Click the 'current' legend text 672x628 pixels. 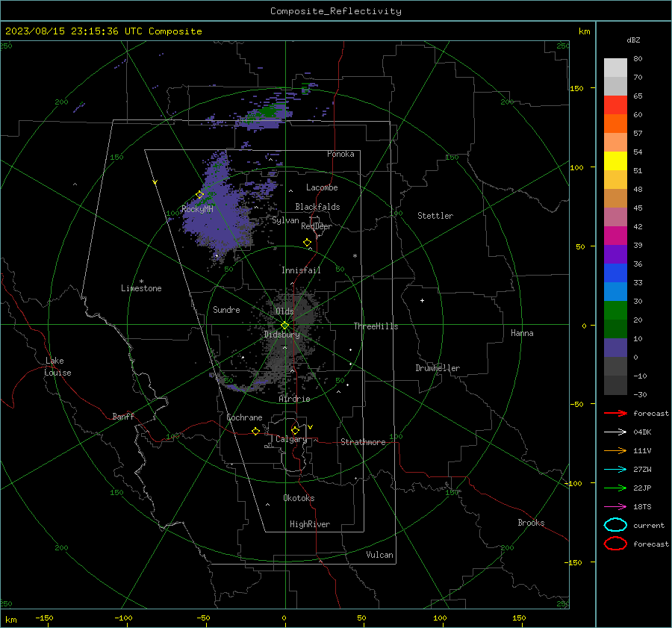[649, 526]
